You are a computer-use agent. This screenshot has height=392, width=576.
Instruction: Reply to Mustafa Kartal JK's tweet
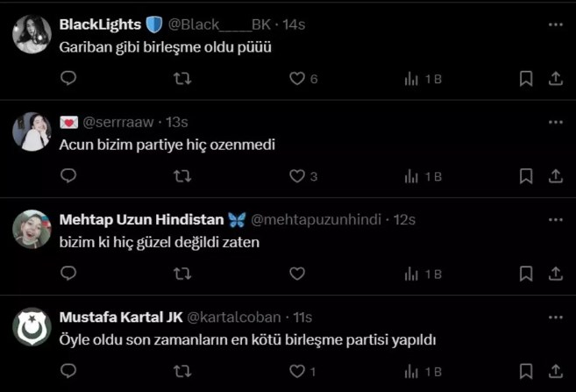coord(68,371)
